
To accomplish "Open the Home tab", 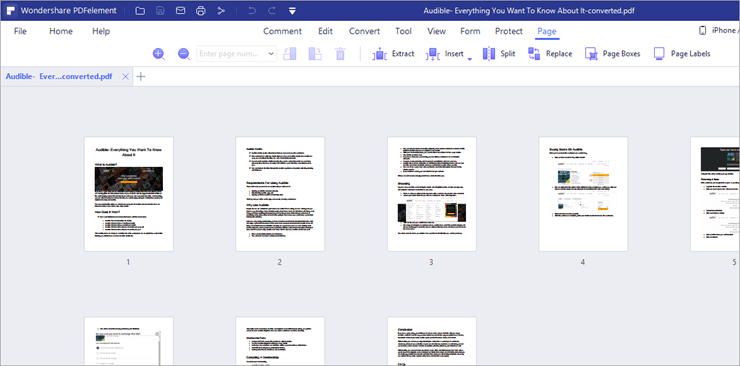I will click(x=61, y=31).
